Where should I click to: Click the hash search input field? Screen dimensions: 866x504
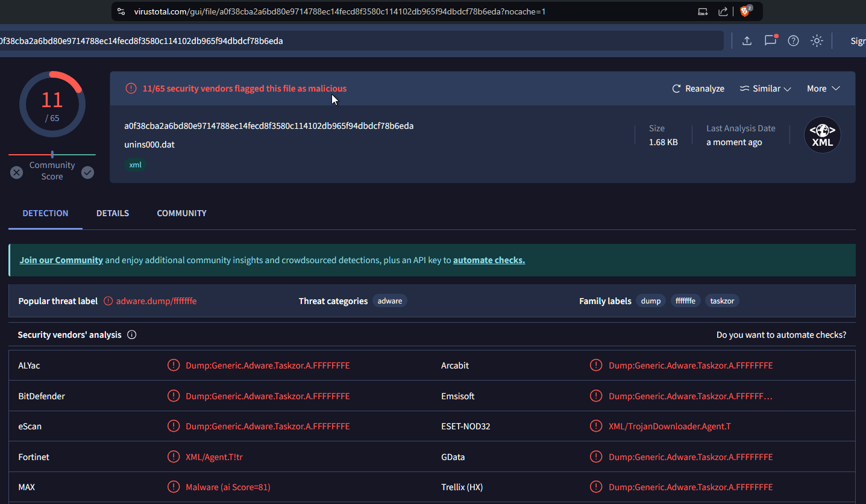[x=362, y=41]
